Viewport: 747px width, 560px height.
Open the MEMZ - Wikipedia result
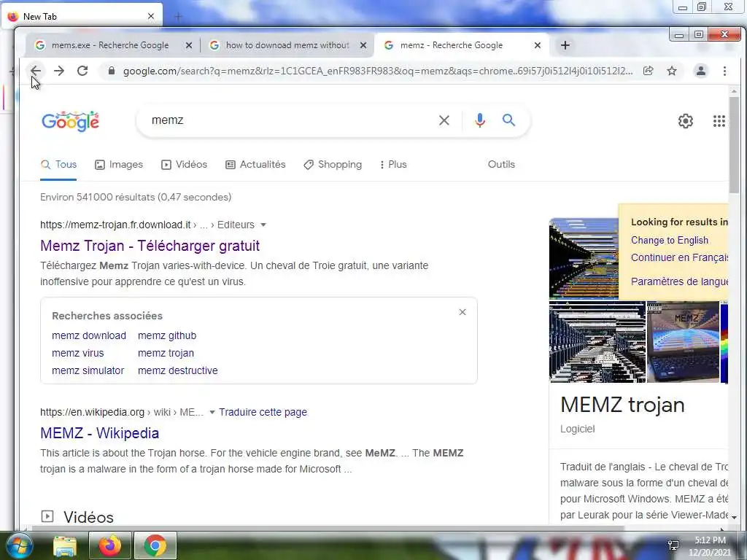point(99,433)
